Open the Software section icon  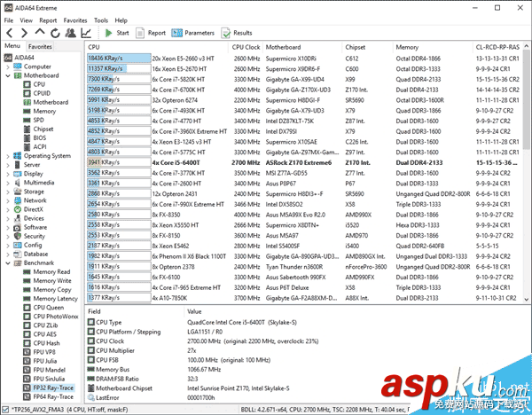18,227
